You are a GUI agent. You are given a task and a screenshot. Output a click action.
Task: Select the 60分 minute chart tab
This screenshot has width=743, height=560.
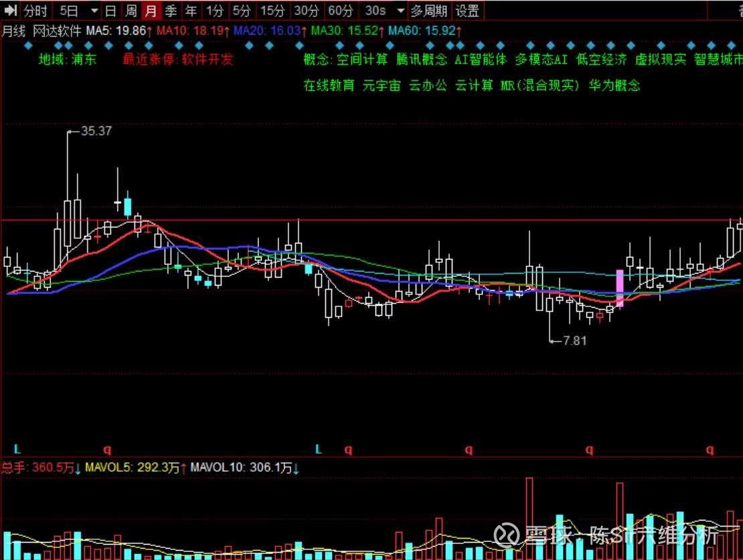click(340, 11)
